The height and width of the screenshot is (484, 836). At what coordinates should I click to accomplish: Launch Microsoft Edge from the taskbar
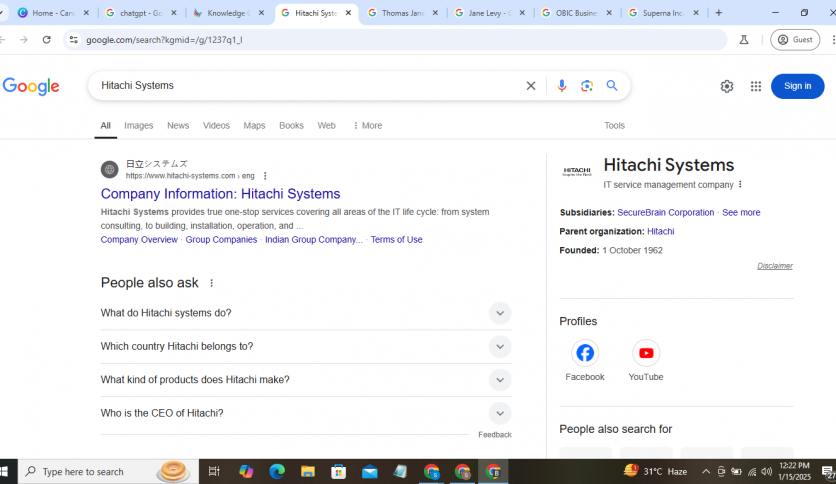click(277, 471)
